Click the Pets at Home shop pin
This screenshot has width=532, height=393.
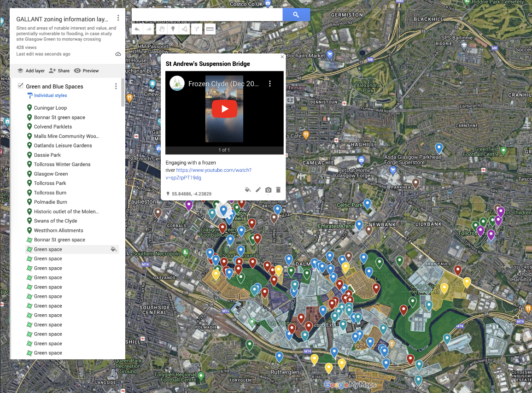tap(361, 159)
